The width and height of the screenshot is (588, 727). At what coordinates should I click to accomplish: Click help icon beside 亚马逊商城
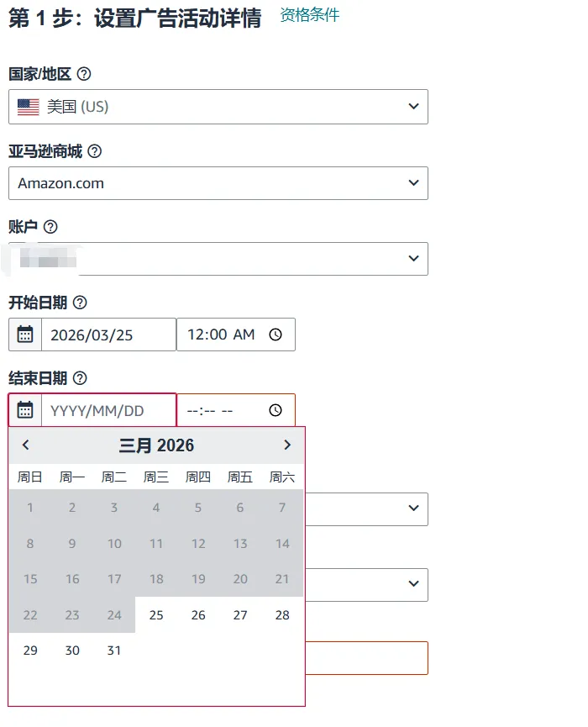point(95,151)
